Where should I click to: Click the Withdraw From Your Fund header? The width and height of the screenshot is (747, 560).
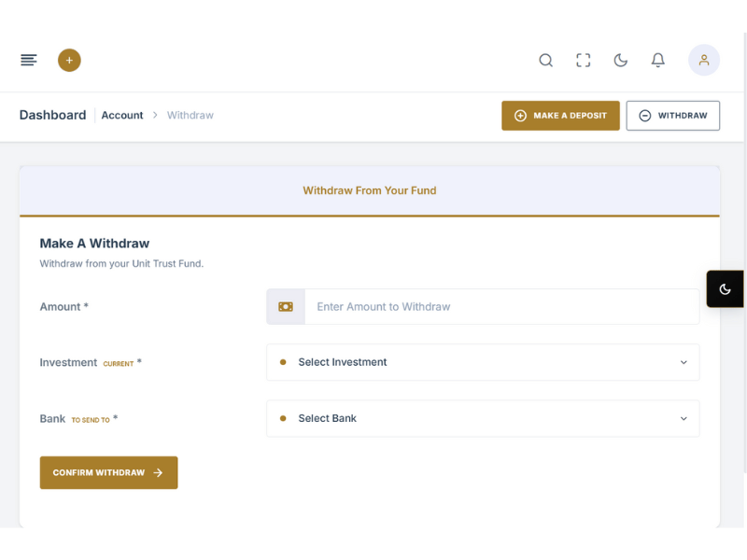pos(370,190)
